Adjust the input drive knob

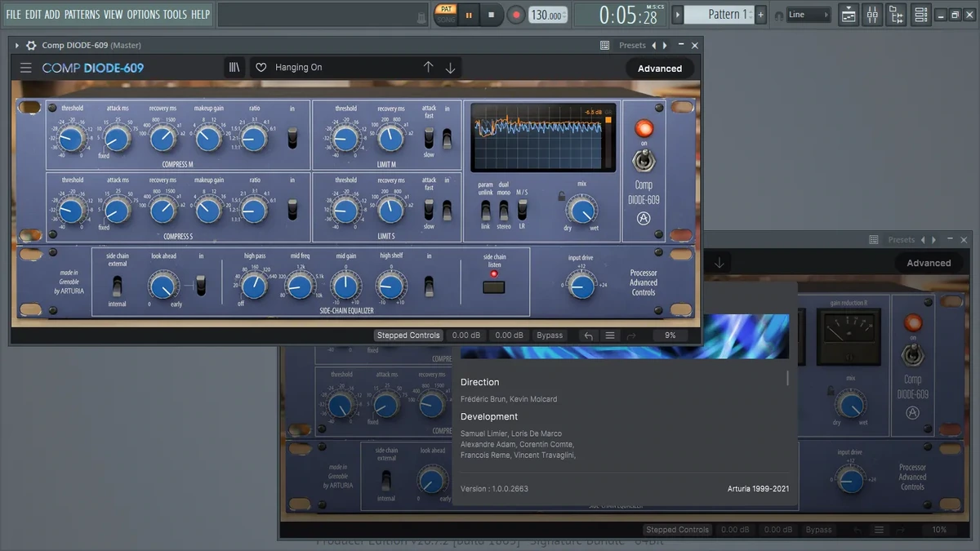[581, 286]
